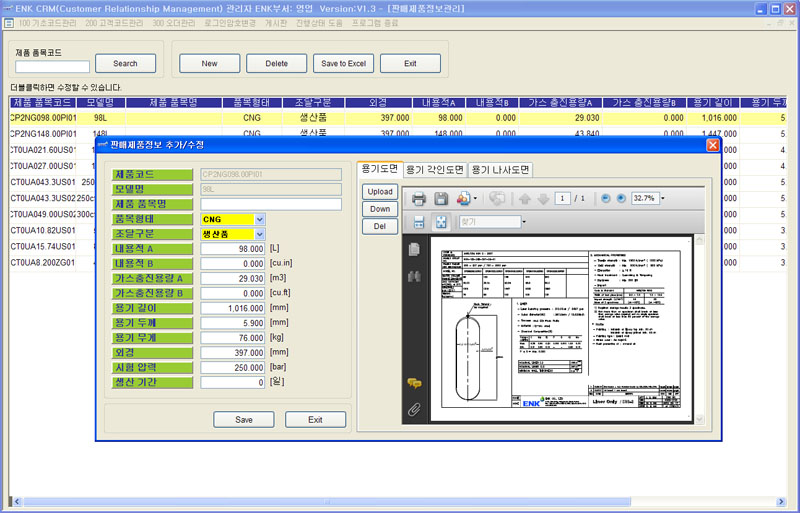Image resolution: width=800 pixels, height=513 pixels.
Task: Switch to the 용기 각인도면 tab
Action: pos(435,170)
